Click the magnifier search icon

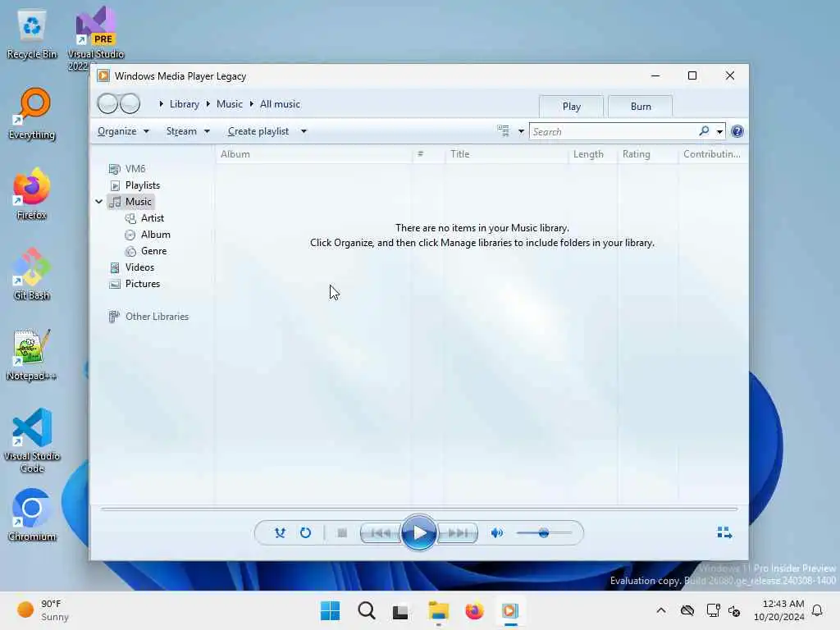pos(704,130)
